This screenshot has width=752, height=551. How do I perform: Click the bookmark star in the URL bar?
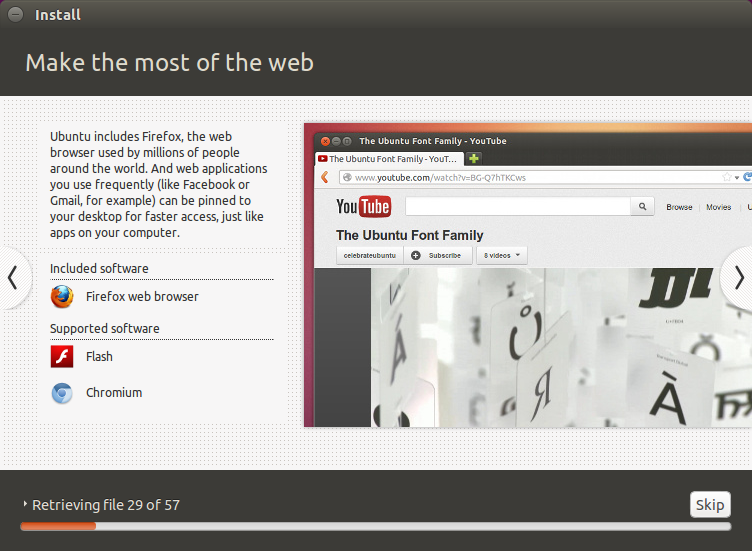point(727,177)
